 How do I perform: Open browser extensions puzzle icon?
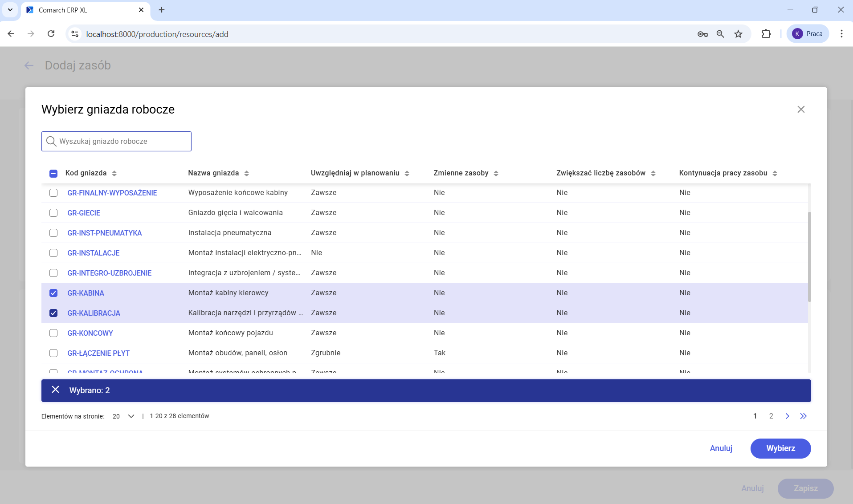pyautogui.click(x=766, y=34)
